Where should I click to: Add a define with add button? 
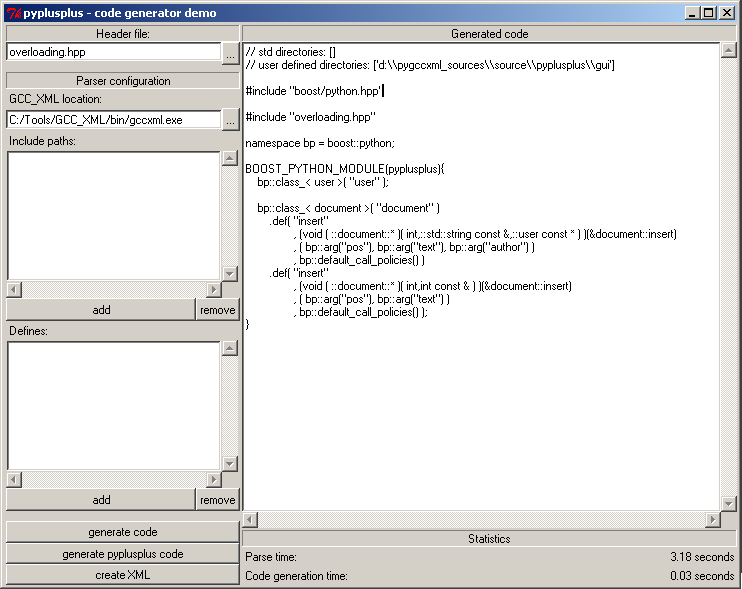point(101,500)
